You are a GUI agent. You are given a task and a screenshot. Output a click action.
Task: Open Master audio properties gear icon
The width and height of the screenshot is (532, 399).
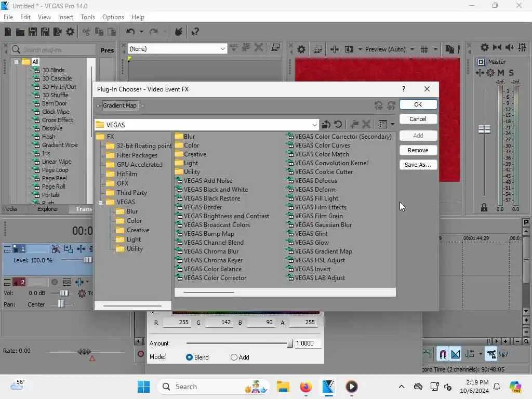tap(485, 47)
